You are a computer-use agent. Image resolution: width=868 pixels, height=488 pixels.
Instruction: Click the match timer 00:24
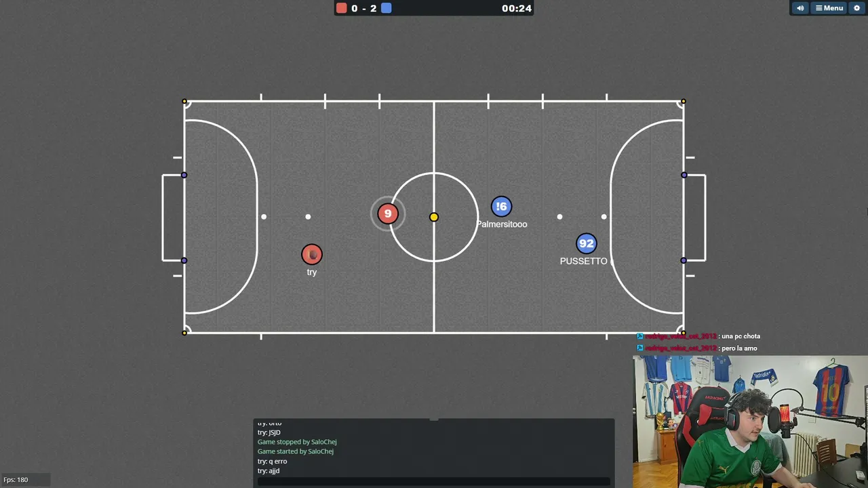(517, 8)
